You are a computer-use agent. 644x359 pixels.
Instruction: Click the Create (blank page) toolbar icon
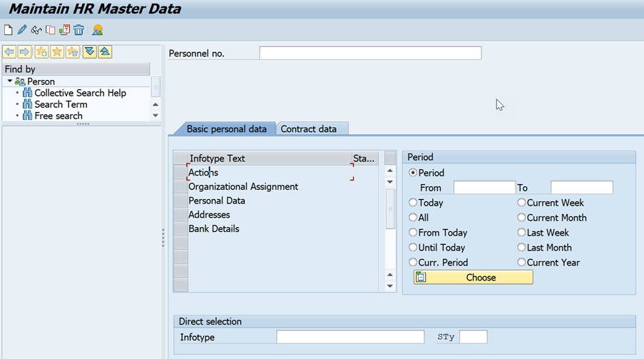click(9, 30)
